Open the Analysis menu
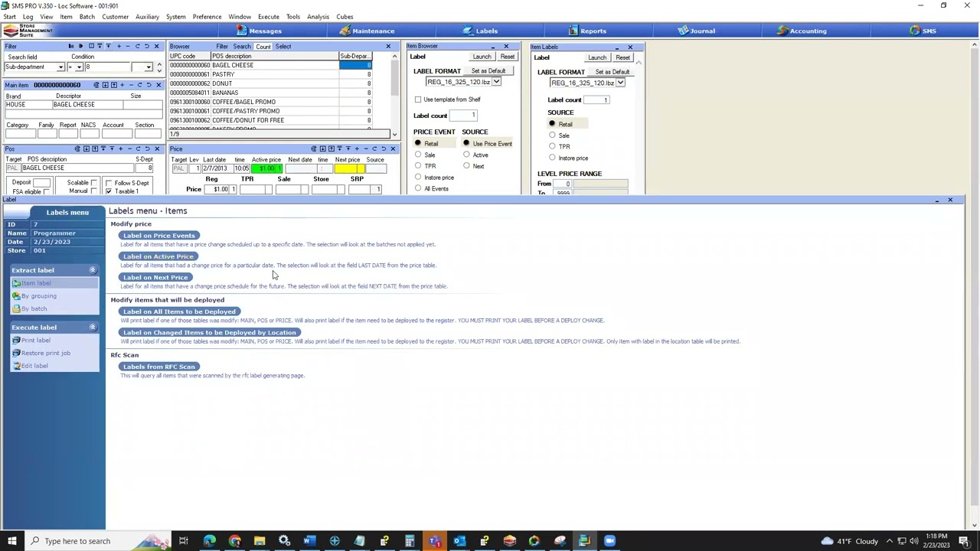The image size is (980, 551). [318, 16]
